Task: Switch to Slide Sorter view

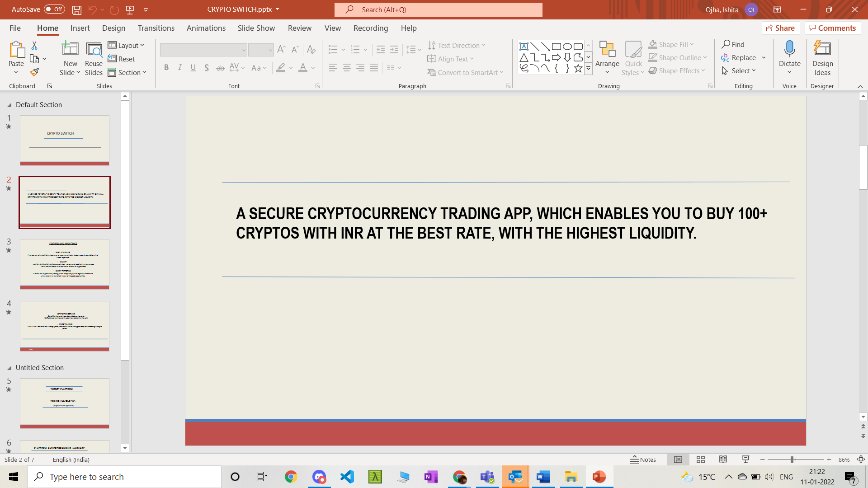Action: pyautogui.click(x=701, y=460)
